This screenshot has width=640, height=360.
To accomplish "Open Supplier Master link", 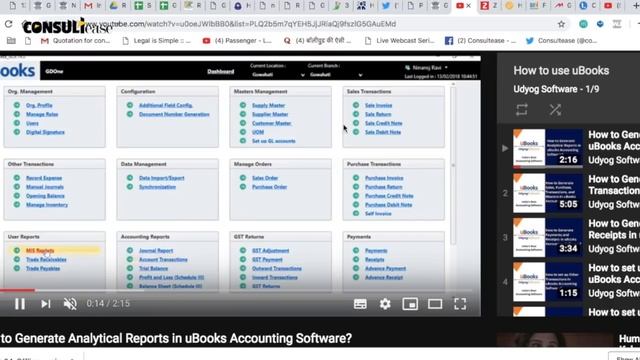I will coord(270,114).
